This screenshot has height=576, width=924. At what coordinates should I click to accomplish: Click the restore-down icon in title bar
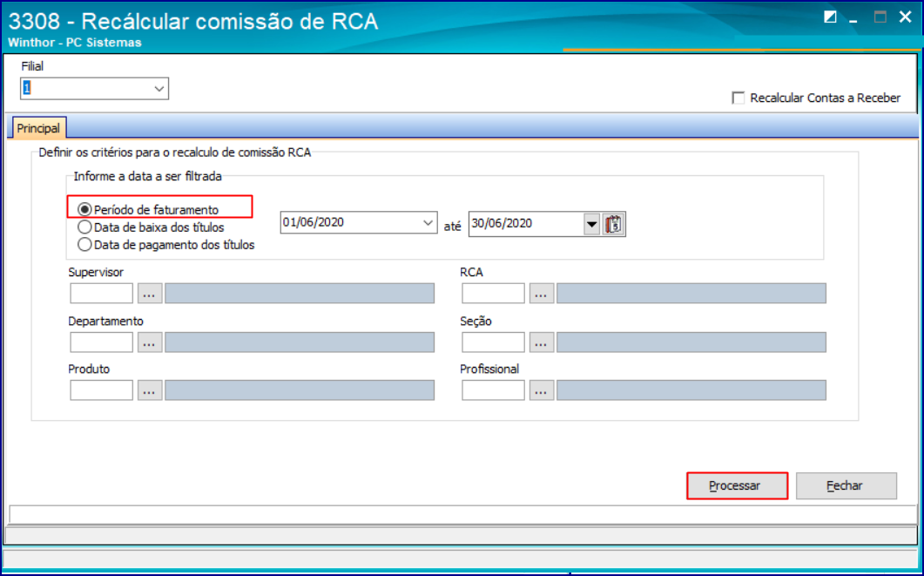pos(830,17)
